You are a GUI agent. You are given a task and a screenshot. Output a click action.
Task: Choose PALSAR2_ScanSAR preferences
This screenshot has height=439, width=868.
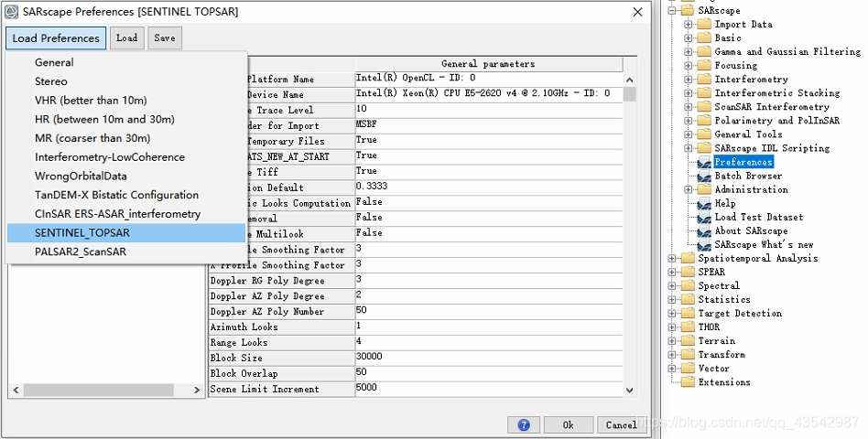tap(126, 252)
